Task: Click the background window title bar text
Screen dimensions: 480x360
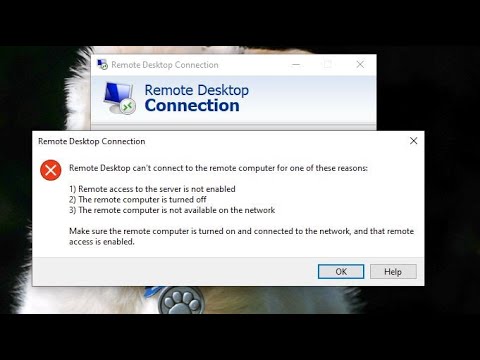Action: [165, 65]
